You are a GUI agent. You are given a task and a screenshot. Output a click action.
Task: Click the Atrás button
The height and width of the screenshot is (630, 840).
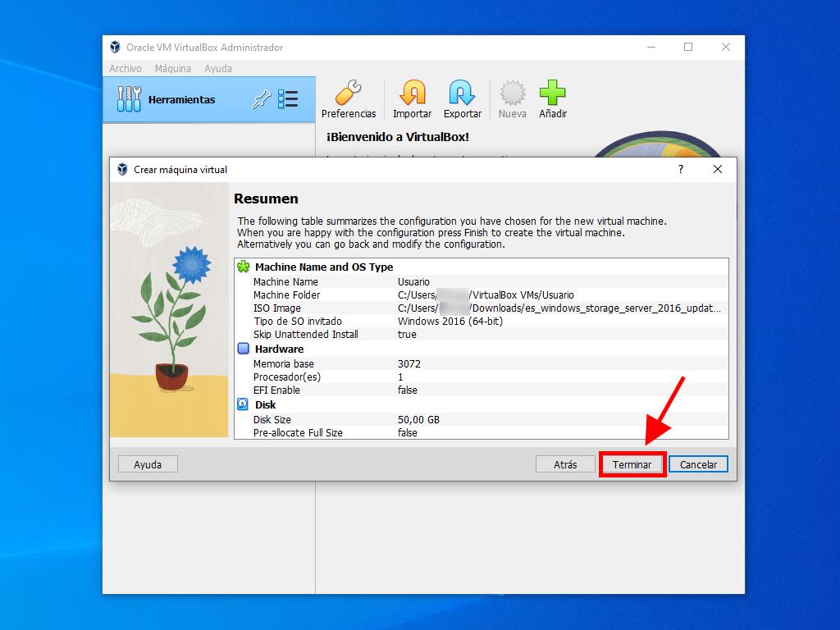(x=565, y=464)
